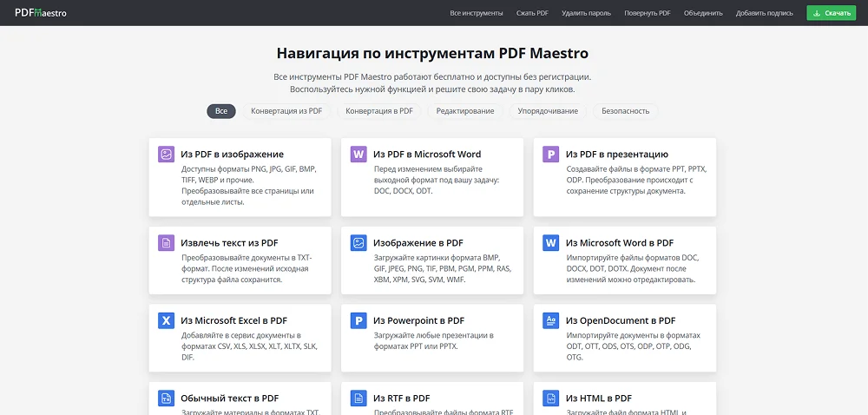
Task: Click the P icon for Из PDF в презентацию
Action: [550, 155]
